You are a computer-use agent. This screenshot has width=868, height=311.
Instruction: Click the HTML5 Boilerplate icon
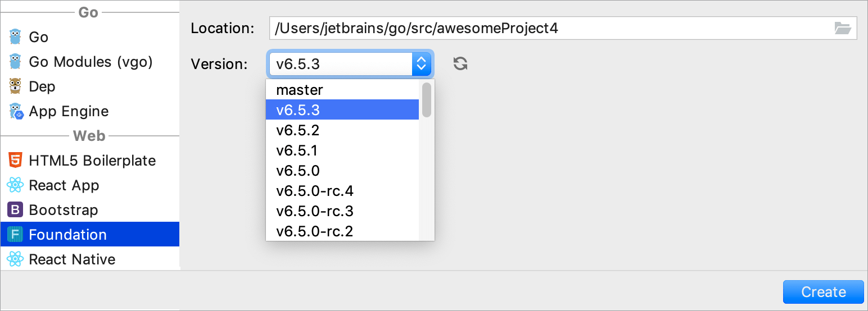click(x=15, y=161)
